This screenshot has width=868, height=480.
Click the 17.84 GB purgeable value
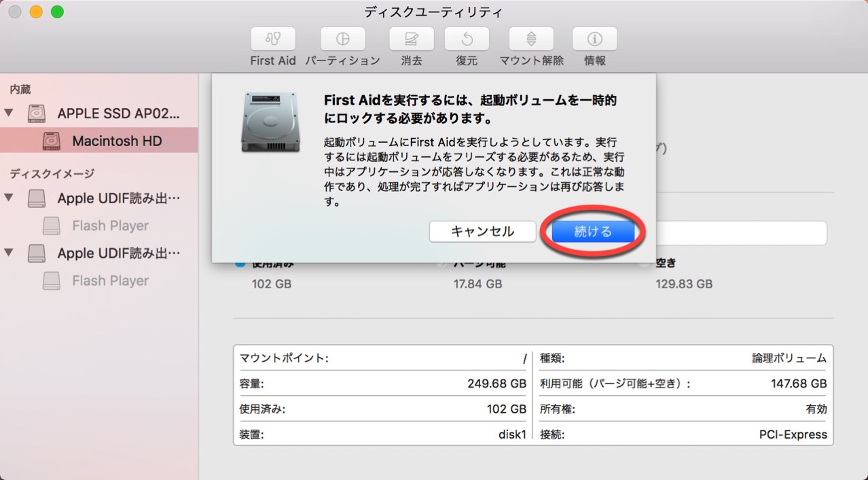(x=478, y=284)
